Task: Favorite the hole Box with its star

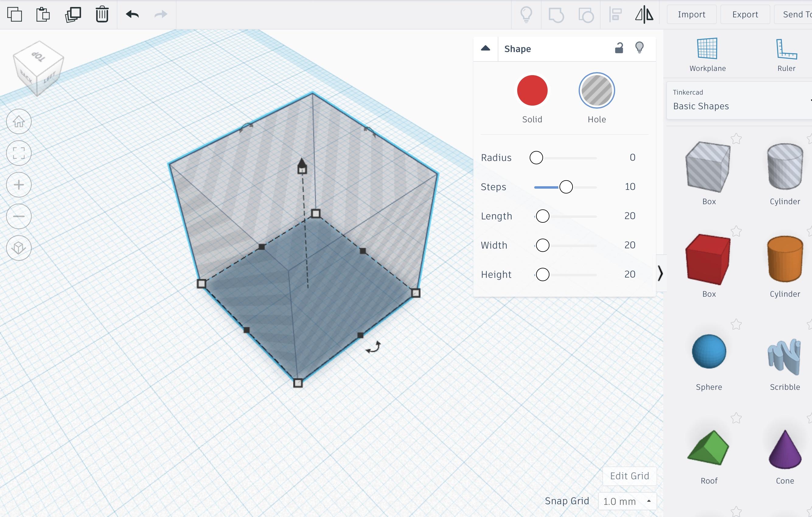Action: tap(736, 139)
